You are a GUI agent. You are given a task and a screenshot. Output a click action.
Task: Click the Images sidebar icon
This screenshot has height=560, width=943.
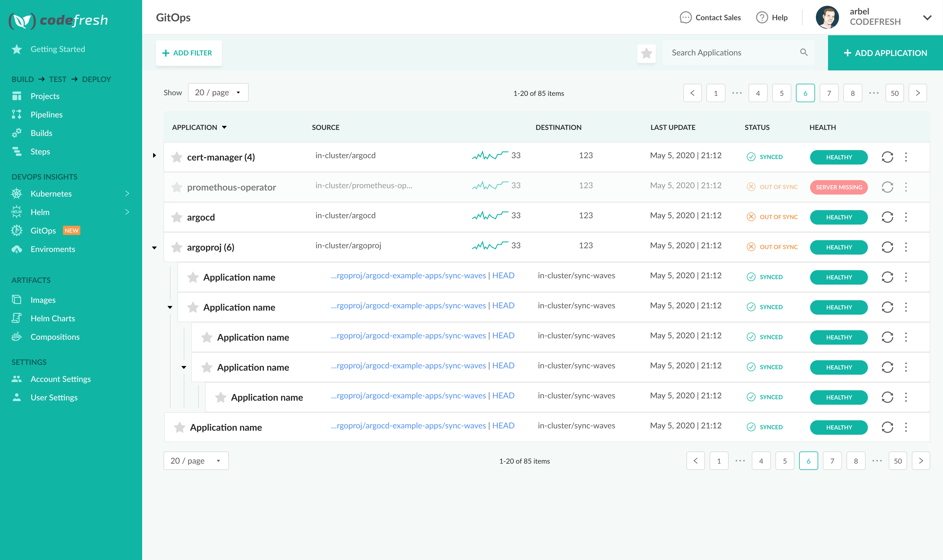(17, 300)
